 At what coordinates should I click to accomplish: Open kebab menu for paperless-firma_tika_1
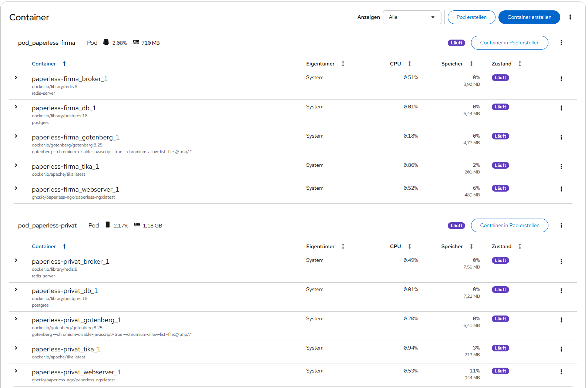point(561,166)
